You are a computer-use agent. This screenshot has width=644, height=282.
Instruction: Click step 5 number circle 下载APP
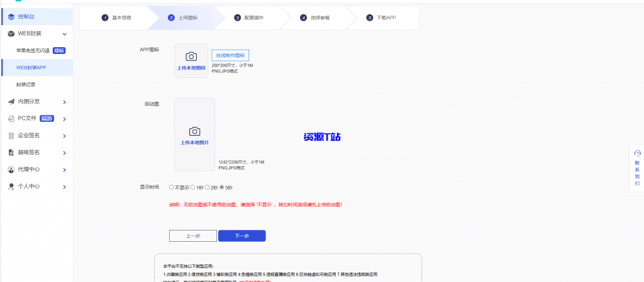370,18
